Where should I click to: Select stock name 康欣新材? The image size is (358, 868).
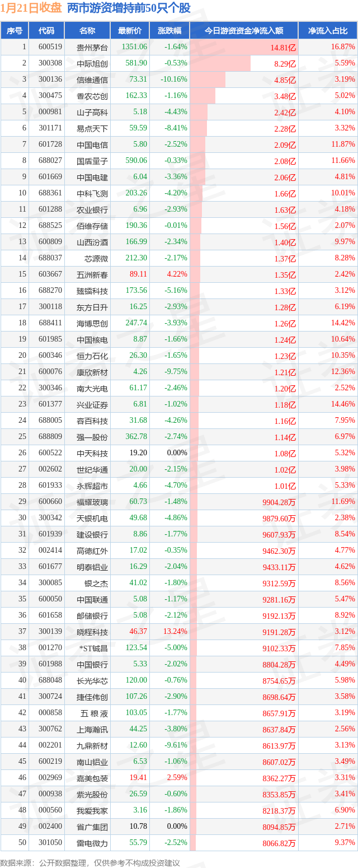pos(92,372)
